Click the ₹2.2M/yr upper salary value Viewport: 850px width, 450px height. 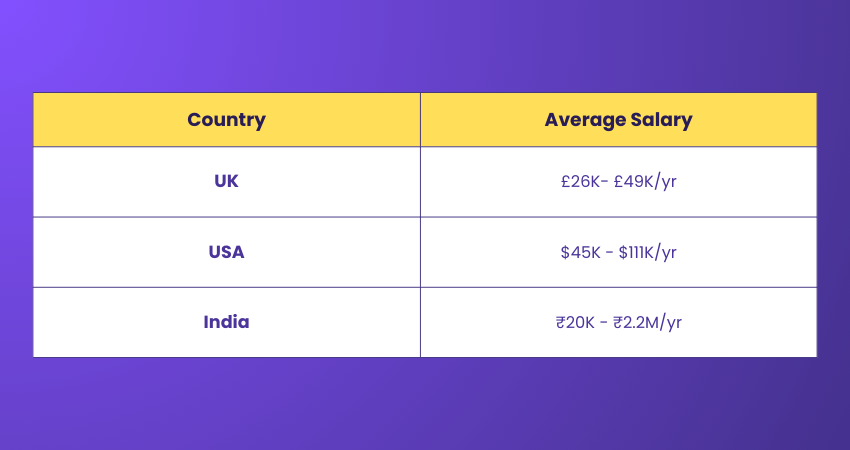[x=647, y=323]
